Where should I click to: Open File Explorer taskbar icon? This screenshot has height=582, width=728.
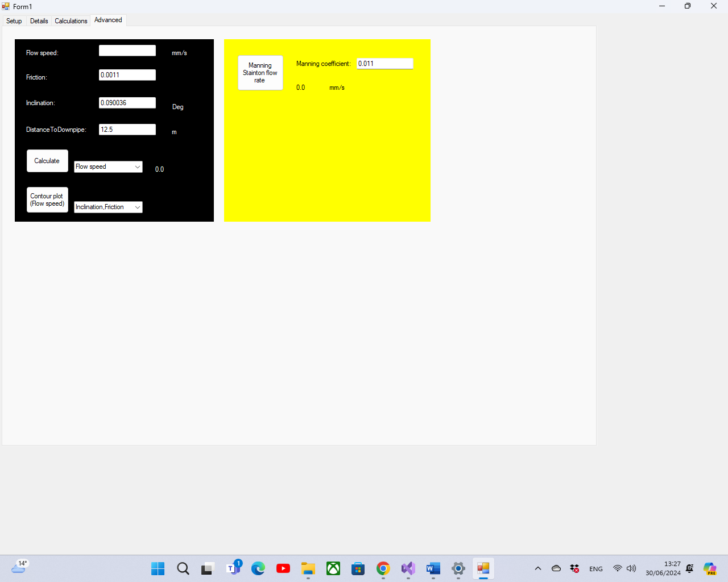tap(308, 568)
